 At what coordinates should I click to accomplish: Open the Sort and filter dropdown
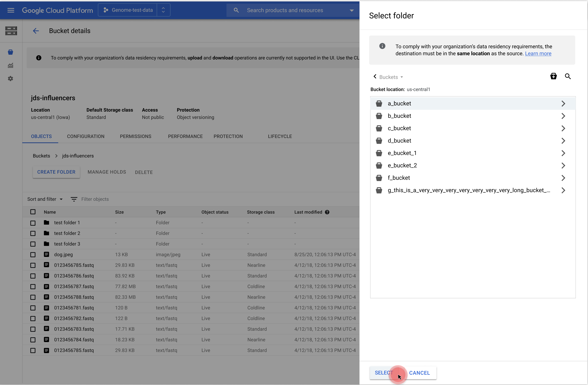point(45,199)
